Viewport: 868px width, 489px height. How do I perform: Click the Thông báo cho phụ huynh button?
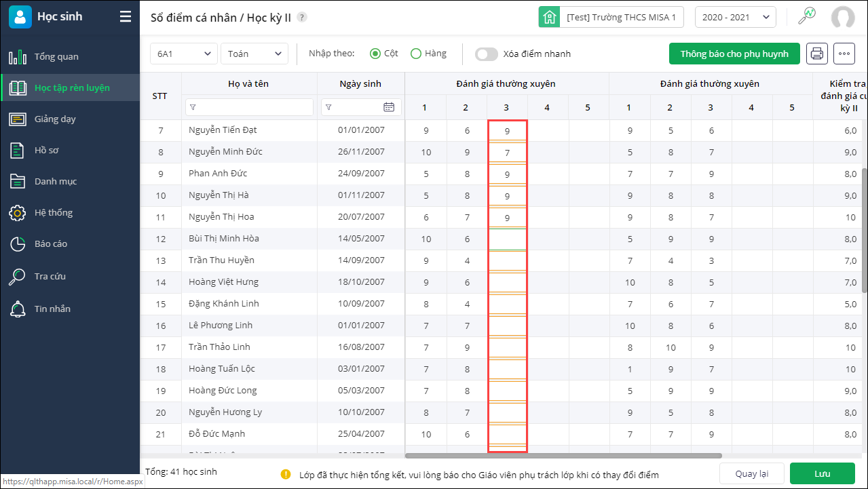pyautogui.click(x=734, y=54)
